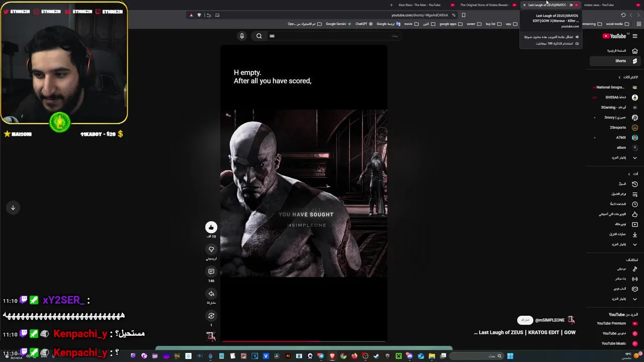The height and width of the screenshot is (362, 644).
Task: Open 3mory subscription channel
Action: (614, 117)
